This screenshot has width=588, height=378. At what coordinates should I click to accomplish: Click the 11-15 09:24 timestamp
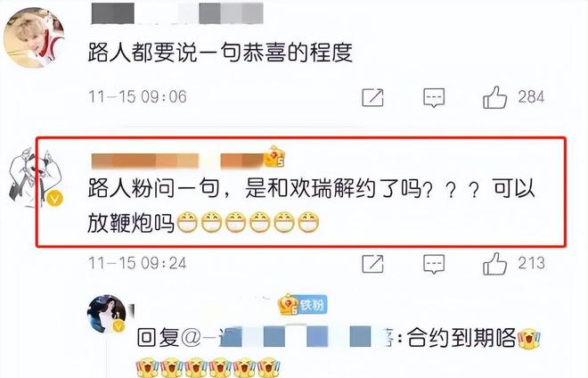[137, 263]
